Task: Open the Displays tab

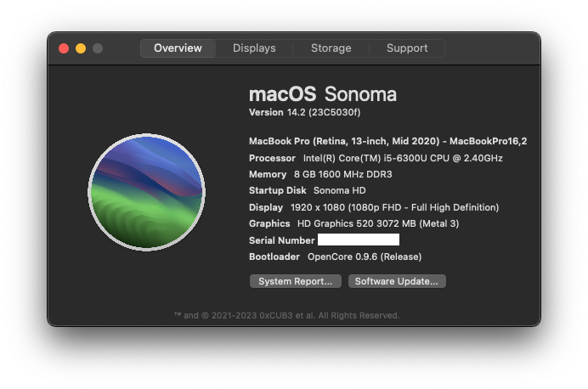Action: [x=254, y=48]
